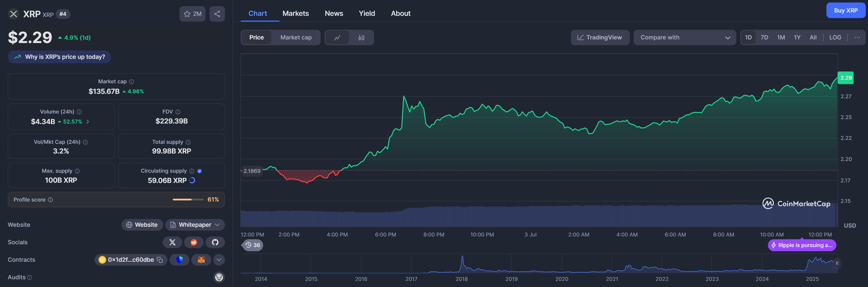Toggle LOG scale on chart
The width and height of the screenshot is (868, 287).
pos(835,37)
